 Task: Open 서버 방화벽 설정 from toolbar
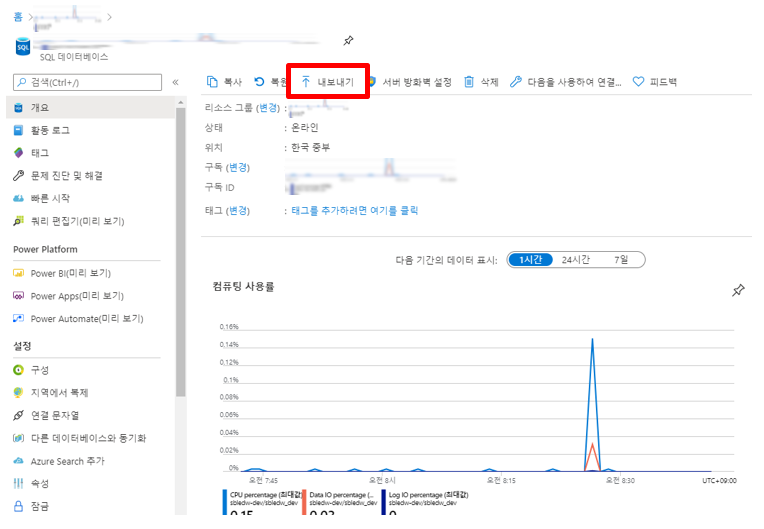(x=417, y=82)
